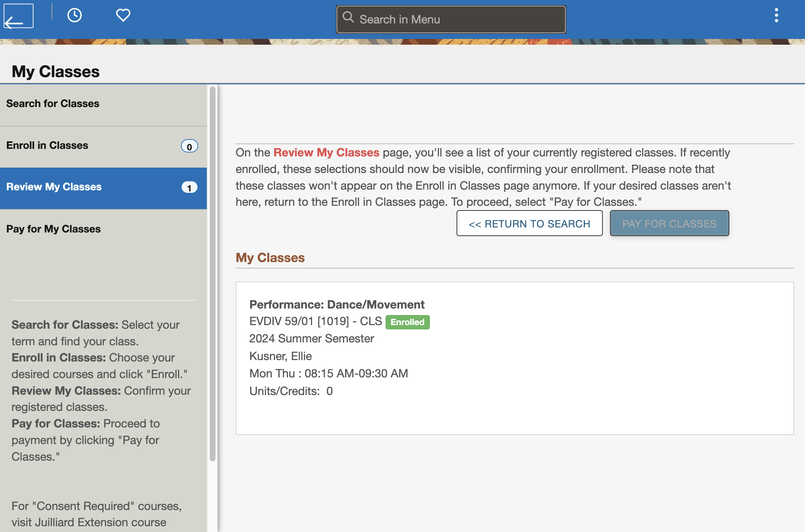Click Performance: Dance/Movement class title
Viewport: 805px width, 532px height.
[337, 305]
